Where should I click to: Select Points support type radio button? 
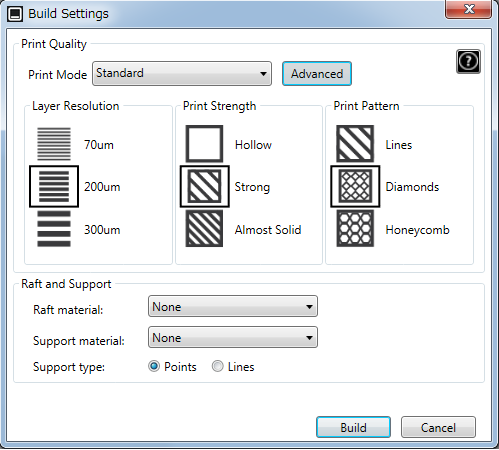pyautogui.click(x=154, y=366)
